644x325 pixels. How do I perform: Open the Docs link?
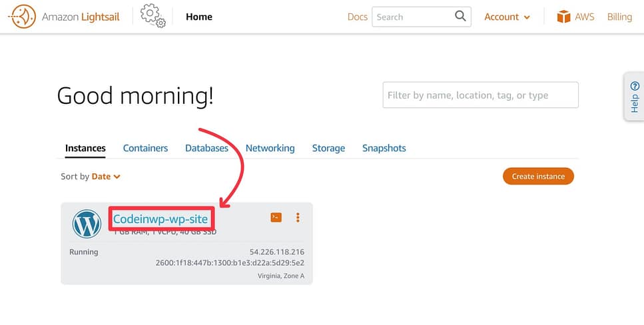coord(357,17)
